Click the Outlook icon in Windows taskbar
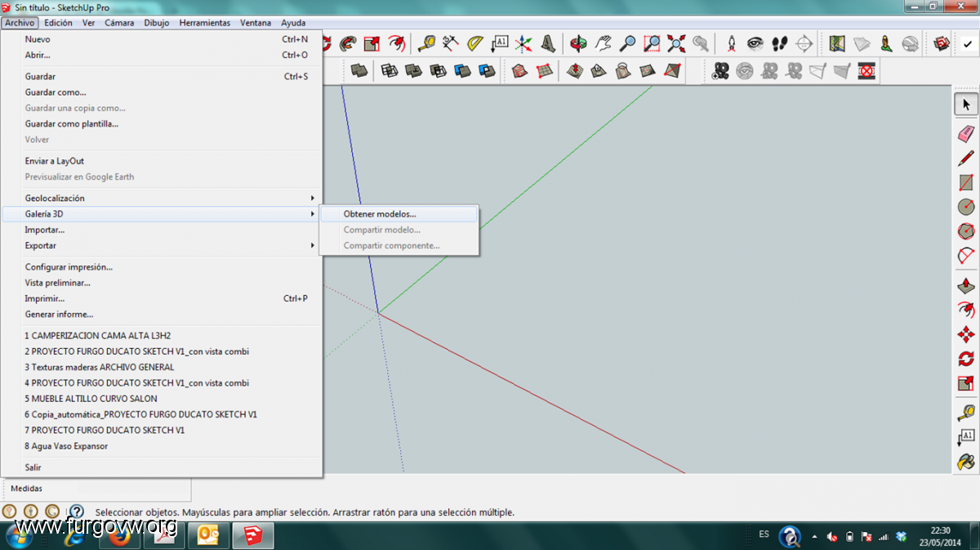 pos(208,536)
